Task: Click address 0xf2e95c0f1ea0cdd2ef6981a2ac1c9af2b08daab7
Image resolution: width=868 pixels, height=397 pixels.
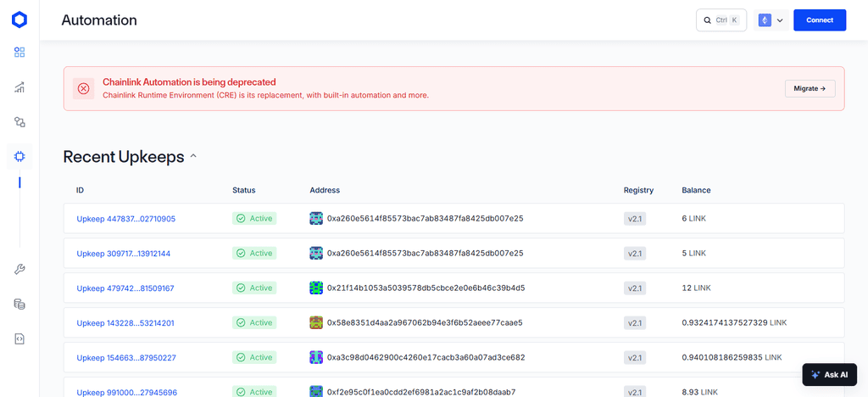Action: point(421,392)
